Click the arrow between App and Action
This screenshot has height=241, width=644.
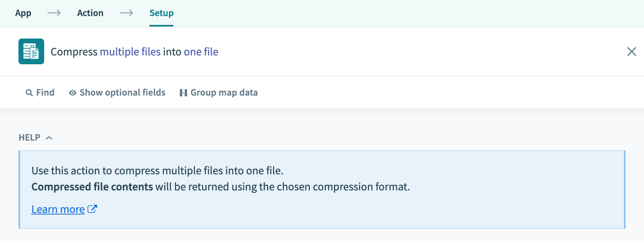pos(53,13)
